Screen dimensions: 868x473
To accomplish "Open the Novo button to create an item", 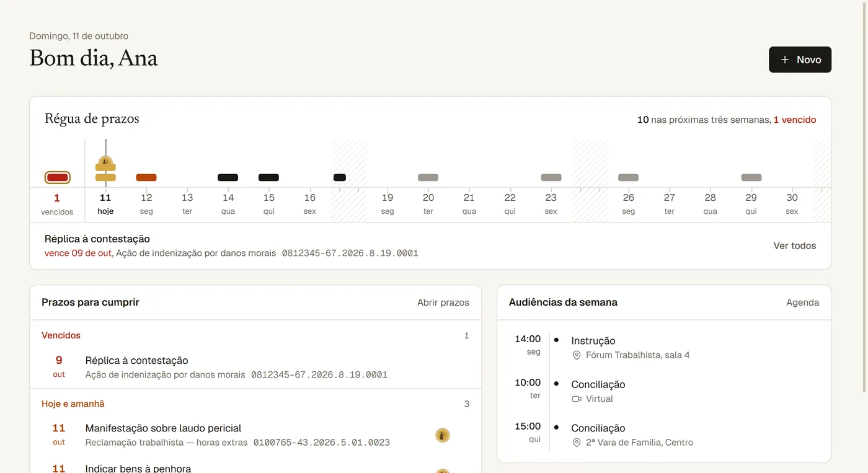I will coord(800,60).
